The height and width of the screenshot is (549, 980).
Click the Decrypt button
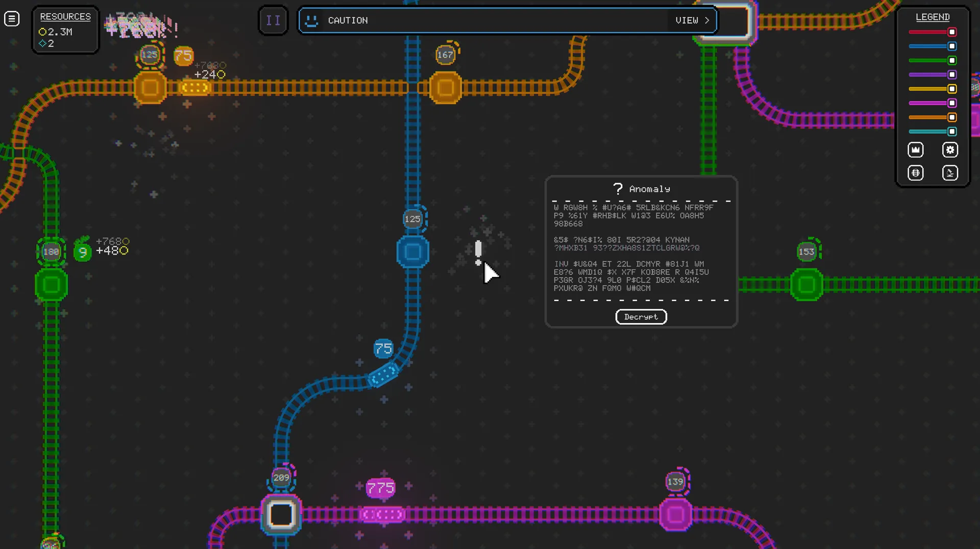tap(641, 317)
